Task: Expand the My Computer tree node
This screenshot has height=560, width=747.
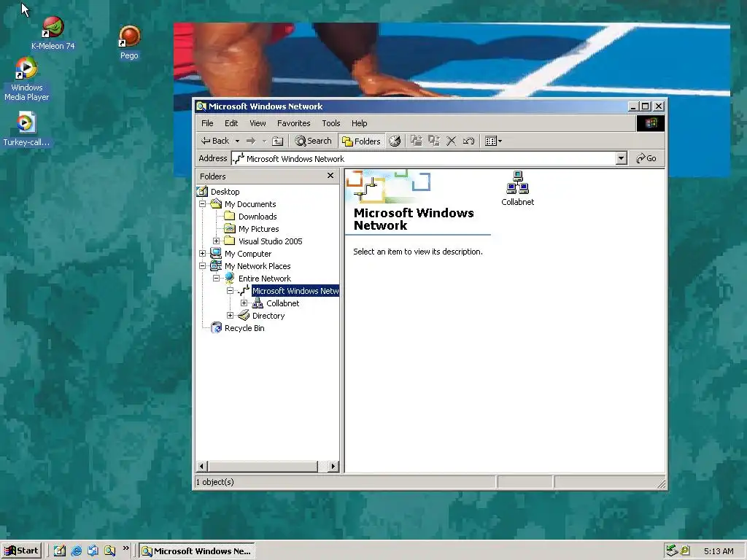Action: click(203, 253)
